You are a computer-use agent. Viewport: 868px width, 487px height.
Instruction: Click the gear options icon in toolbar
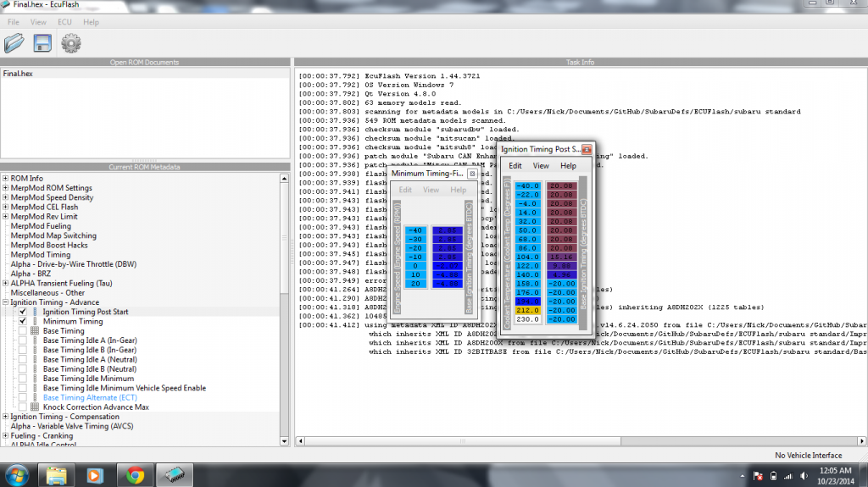click(70, 42)
